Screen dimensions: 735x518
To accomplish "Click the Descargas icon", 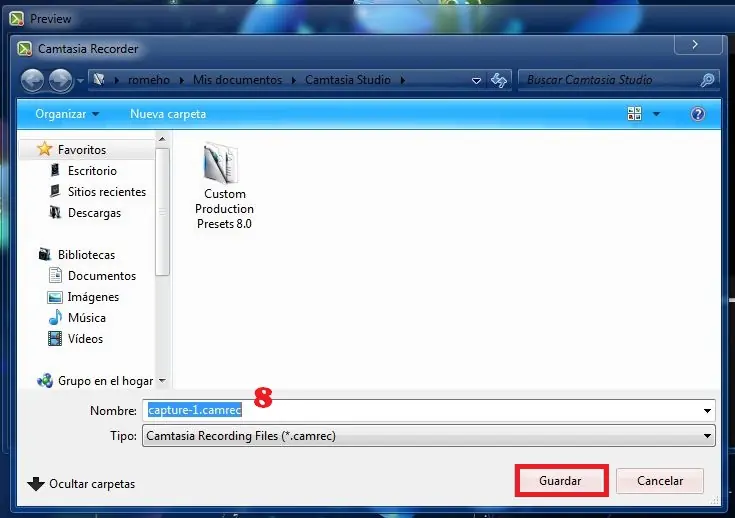I will (x=55, y=212).
